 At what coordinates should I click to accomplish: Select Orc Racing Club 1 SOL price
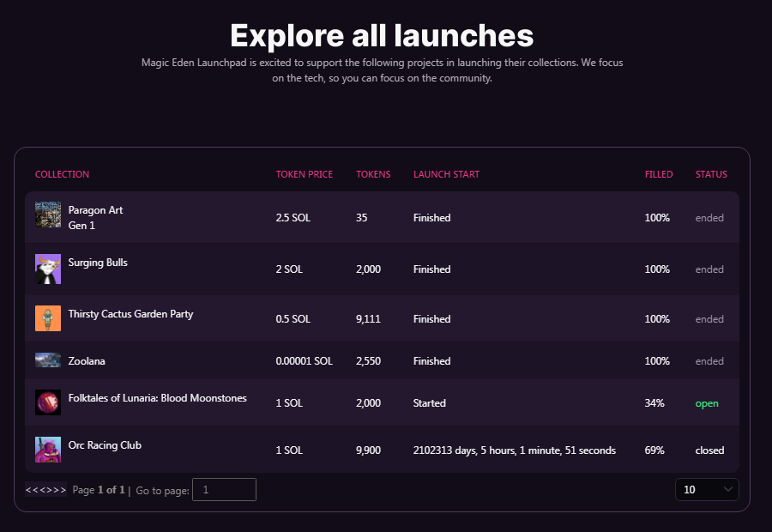(289, 450)
